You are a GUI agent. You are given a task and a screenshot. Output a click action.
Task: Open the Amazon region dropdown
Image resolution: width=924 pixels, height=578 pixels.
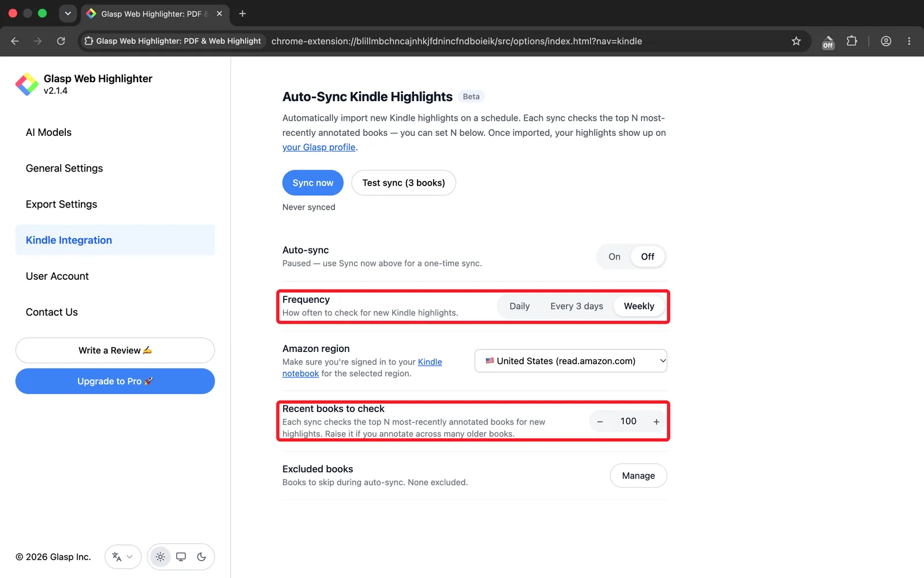click(571, 361)
